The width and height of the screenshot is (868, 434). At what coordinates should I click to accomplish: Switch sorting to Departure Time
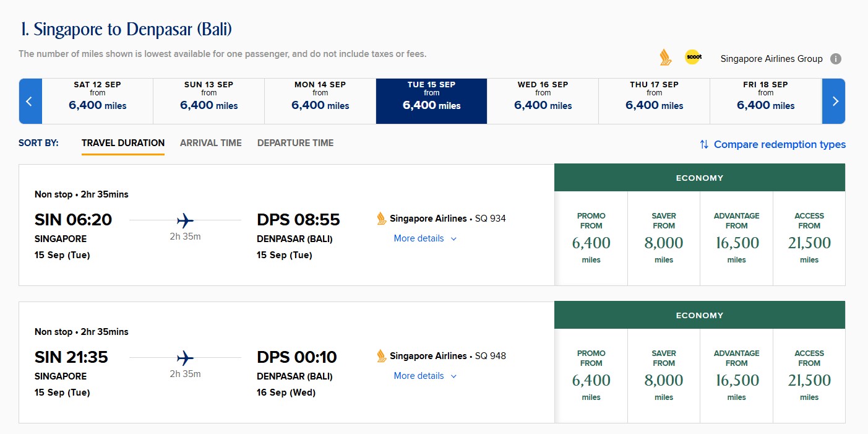[295, 142]
